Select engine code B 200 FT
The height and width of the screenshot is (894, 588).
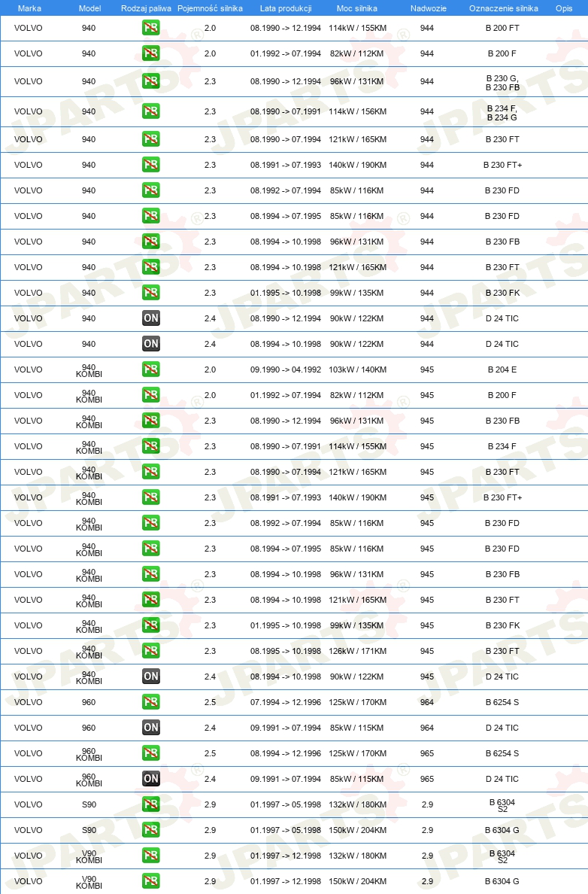502,28
